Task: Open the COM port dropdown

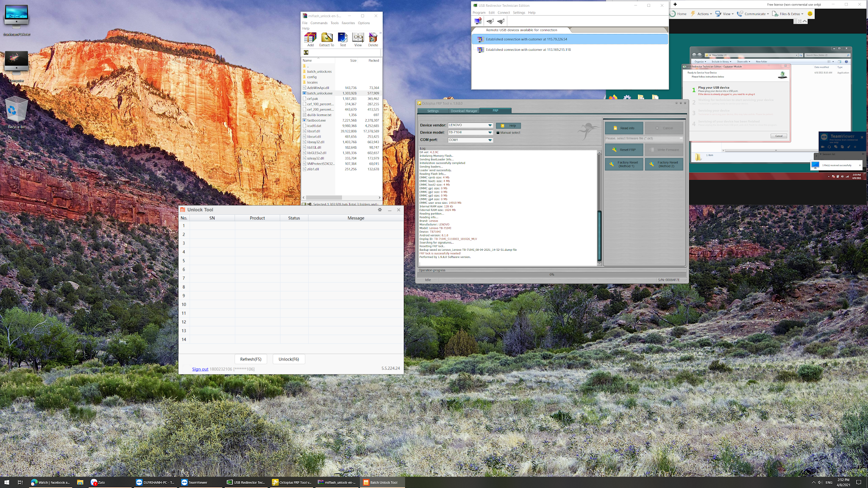Action: (x=490, y=140)
